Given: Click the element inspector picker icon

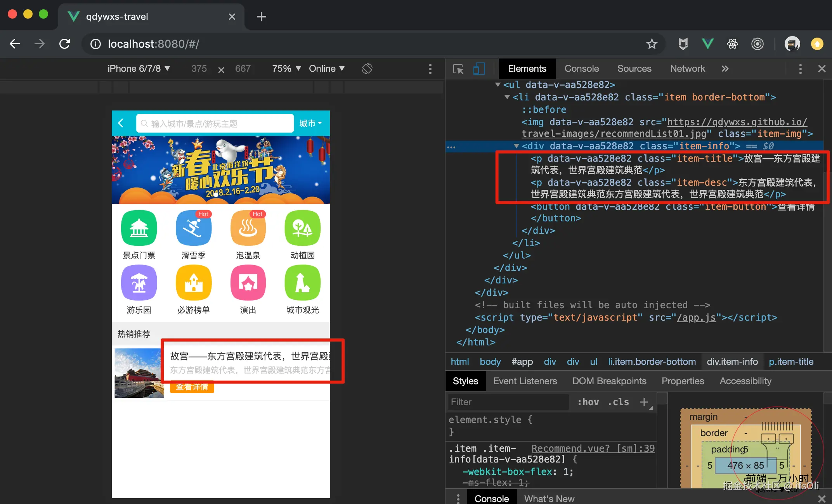Looking at the screenshot, I should pyautogui.click(x=458, y=69).
